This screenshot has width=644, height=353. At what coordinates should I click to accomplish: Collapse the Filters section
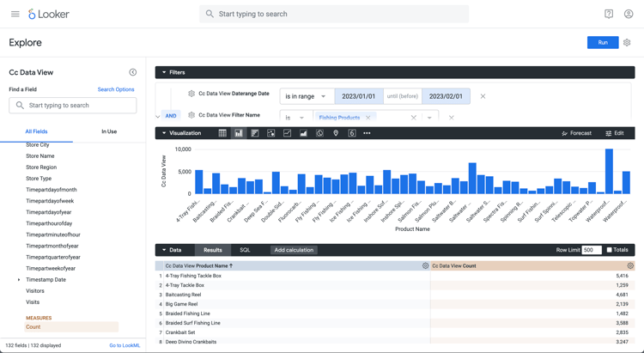tap(164, 72)
